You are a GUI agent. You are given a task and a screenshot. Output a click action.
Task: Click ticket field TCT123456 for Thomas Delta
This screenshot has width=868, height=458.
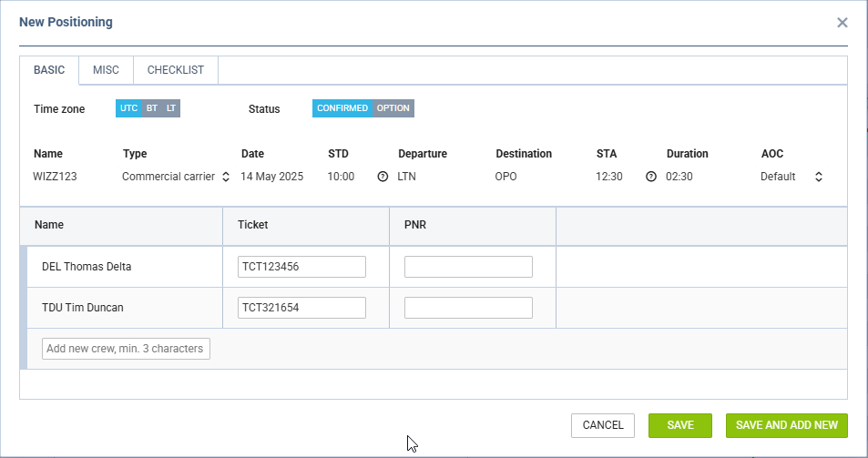(301, 267)
